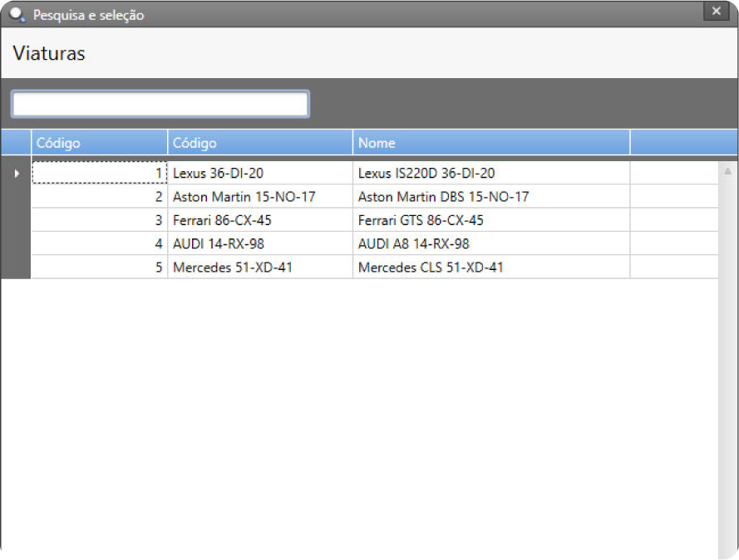
Task: Pick the Ferrari 86-CX-45 cell
Action: [x=259, y=220]
